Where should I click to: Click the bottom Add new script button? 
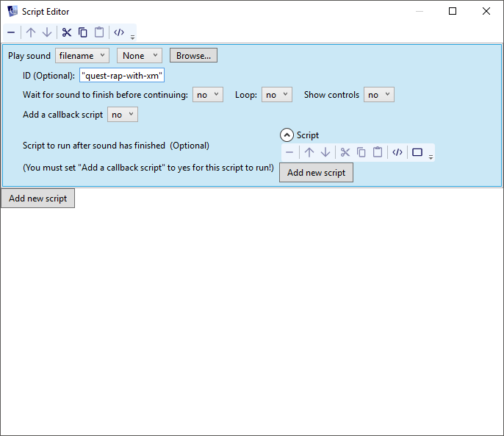[x=38, y=199]
